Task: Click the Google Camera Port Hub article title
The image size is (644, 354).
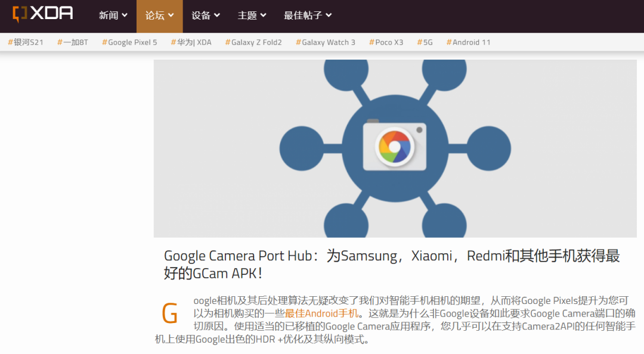Action: tap(391, 264)
